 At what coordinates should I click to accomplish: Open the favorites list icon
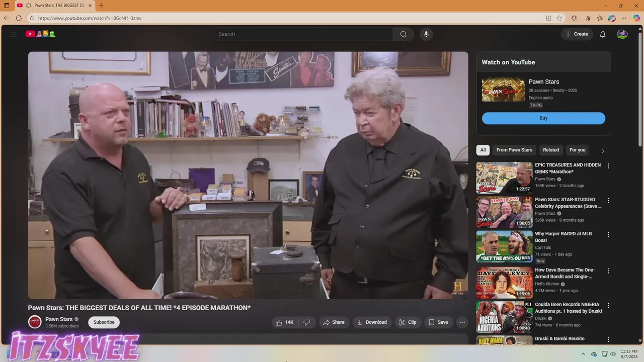pyautogui.click(x=600, y=18)
